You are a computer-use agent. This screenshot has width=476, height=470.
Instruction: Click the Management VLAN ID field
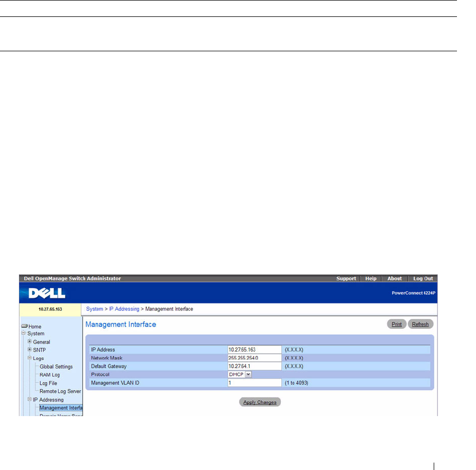point(255,383)
